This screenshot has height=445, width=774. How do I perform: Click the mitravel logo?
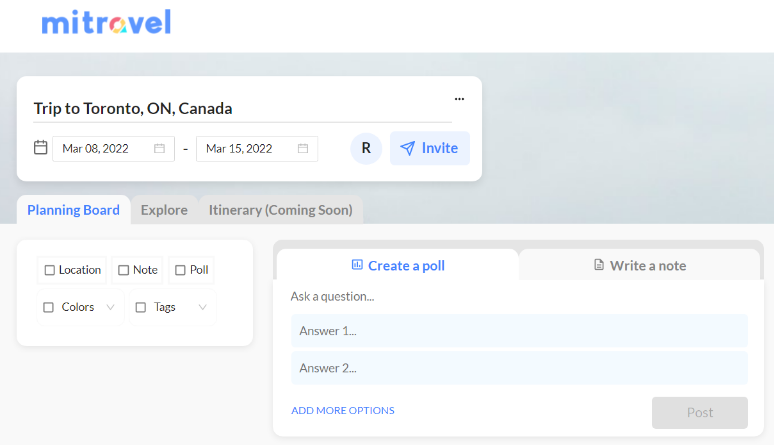pos(106,22)
